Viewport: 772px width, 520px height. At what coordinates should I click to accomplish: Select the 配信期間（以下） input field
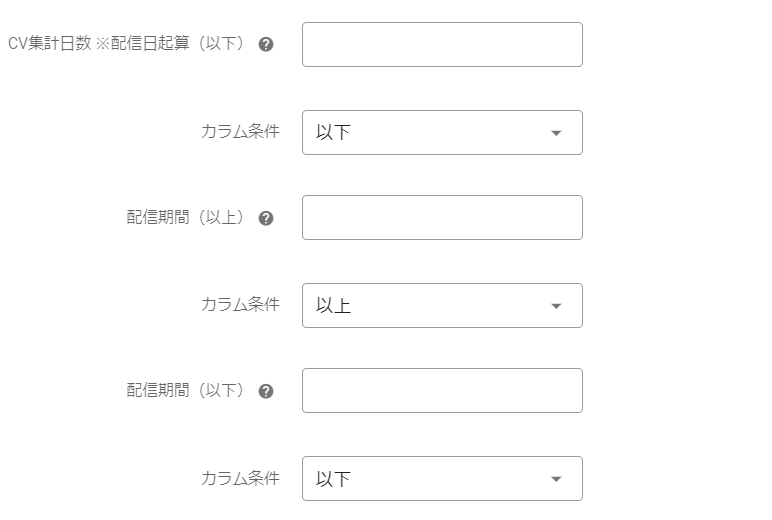click(442, 391)
